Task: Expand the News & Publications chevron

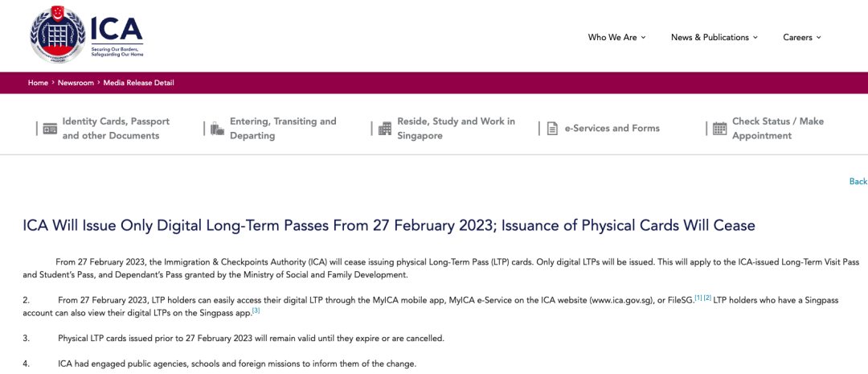Action: pyautogui.click(x=755, y=38)
